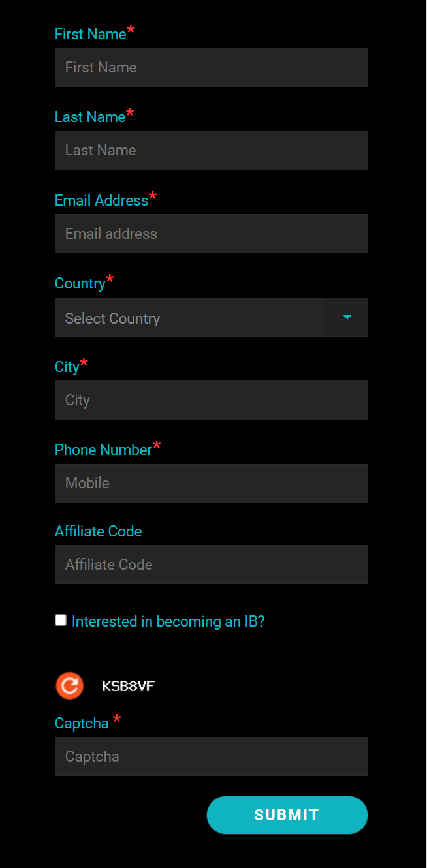
Task: Click the "Interested in becoming an IB?" label
Action: click(x=168, y=621)
